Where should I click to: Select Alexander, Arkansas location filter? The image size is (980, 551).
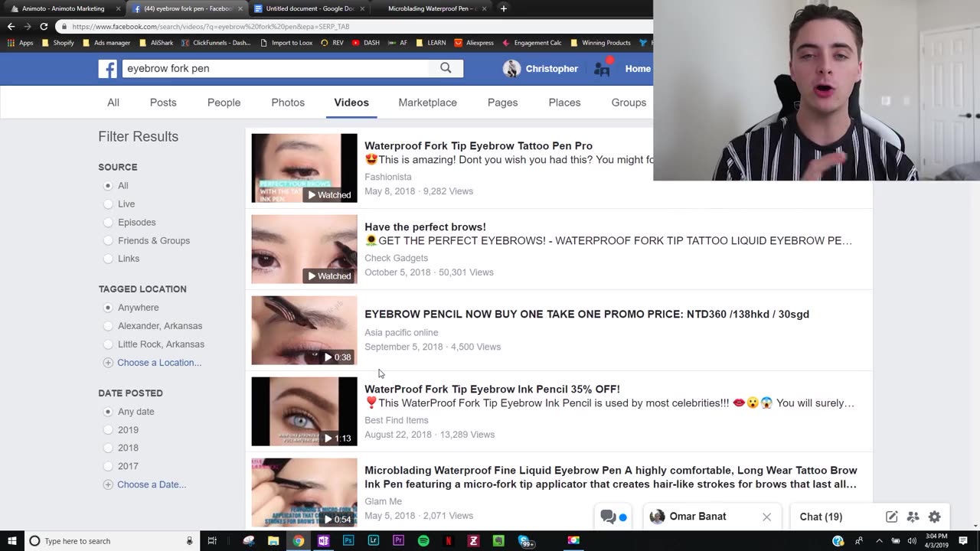(x=108, y=326)
